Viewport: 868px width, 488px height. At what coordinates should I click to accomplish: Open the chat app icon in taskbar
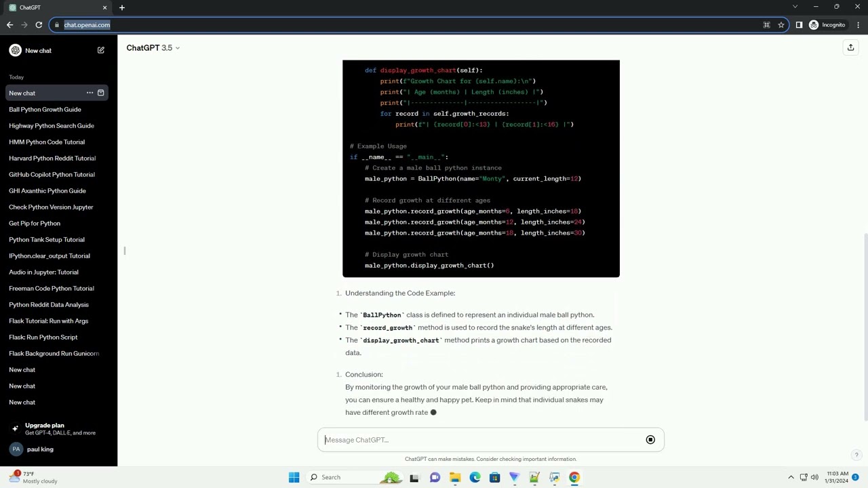click(x=435, y=477)
